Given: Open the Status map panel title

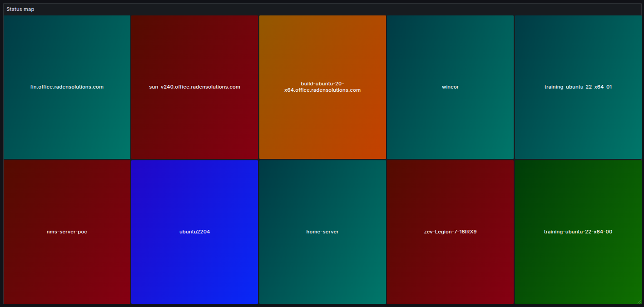Looking at the screenshot, I should click(20, 9).
